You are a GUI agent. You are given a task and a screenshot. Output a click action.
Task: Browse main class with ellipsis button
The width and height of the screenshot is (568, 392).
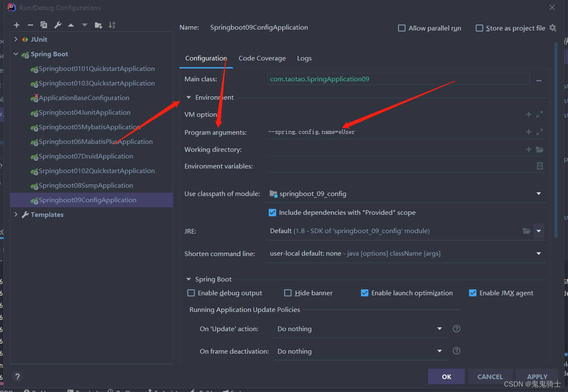tap(539, 80)
